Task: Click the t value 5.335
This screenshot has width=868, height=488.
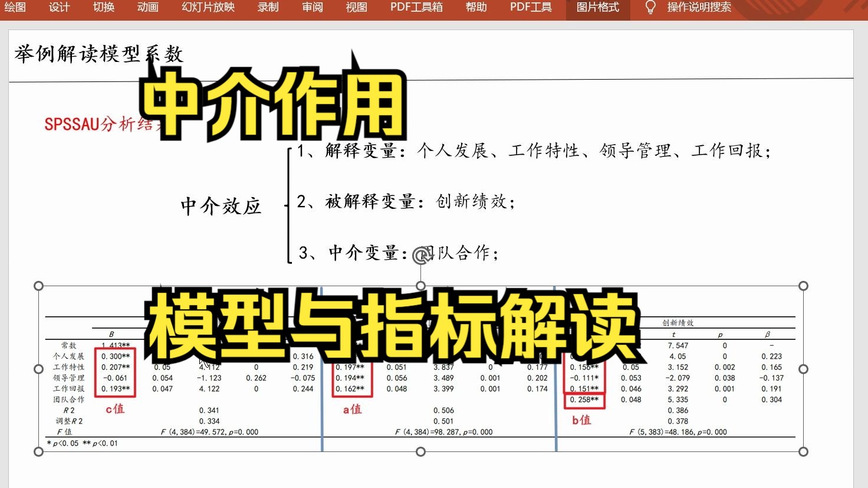Action: coord(678,399)
